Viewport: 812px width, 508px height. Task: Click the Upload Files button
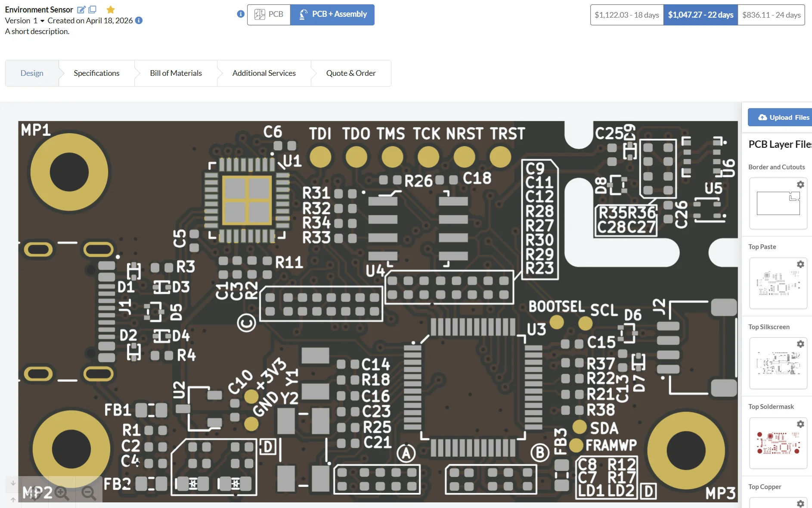pos(780,117)
